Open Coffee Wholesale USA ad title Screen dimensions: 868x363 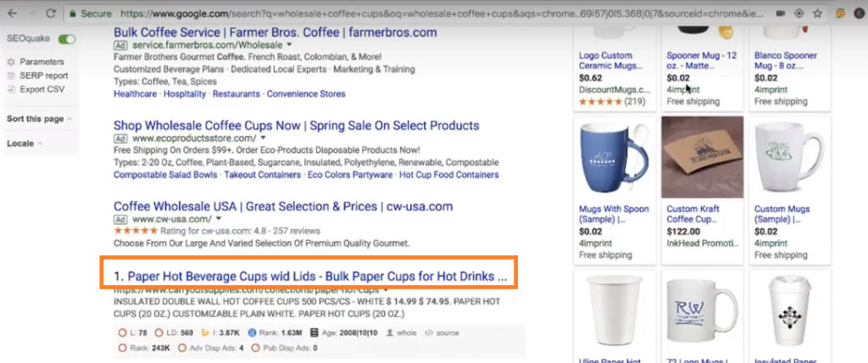point(283,207)
